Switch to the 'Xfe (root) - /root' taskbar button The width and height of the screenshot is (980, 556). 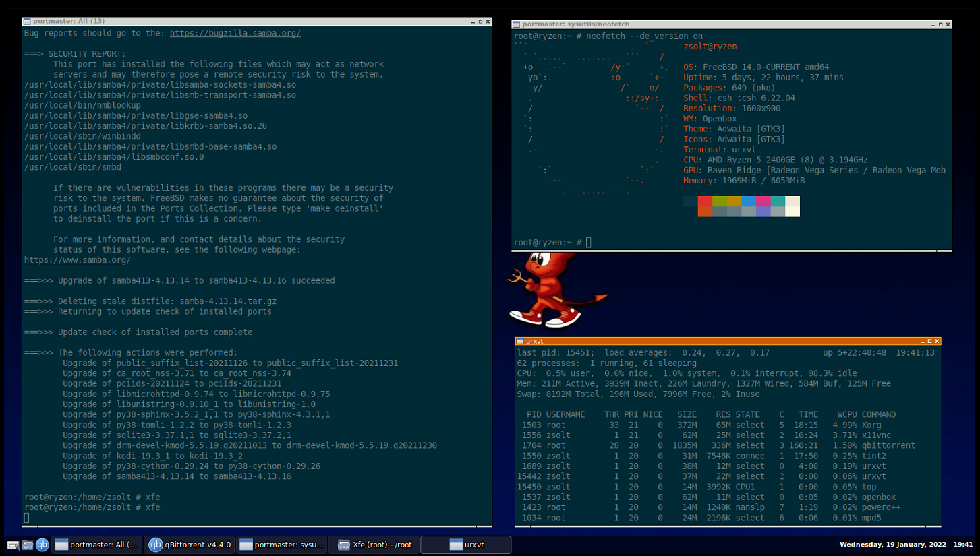click(x=374, y=545)
